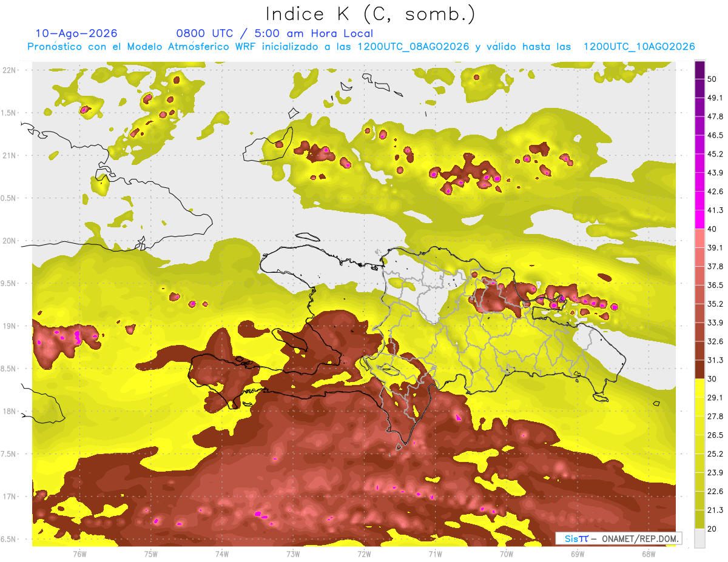
Task: Click the "30" colorbar value
Action: (x=713, y=379)
